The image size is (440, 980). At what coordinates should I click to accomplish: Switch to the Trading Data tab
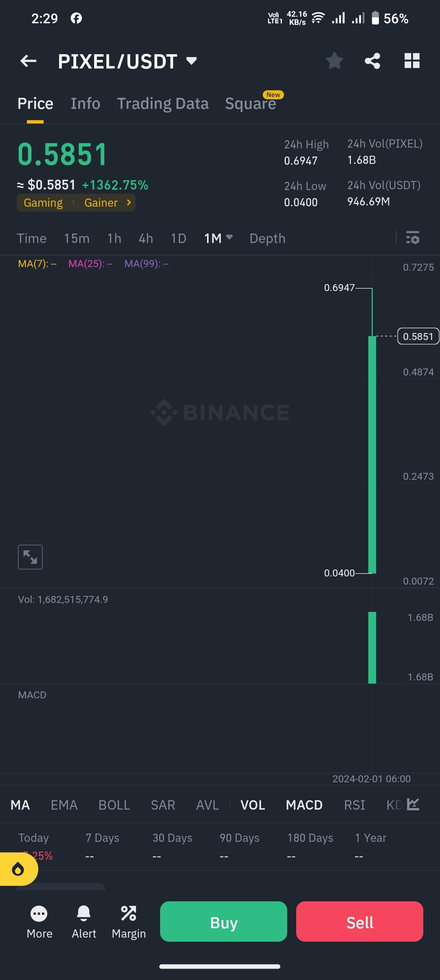(163, 103)
